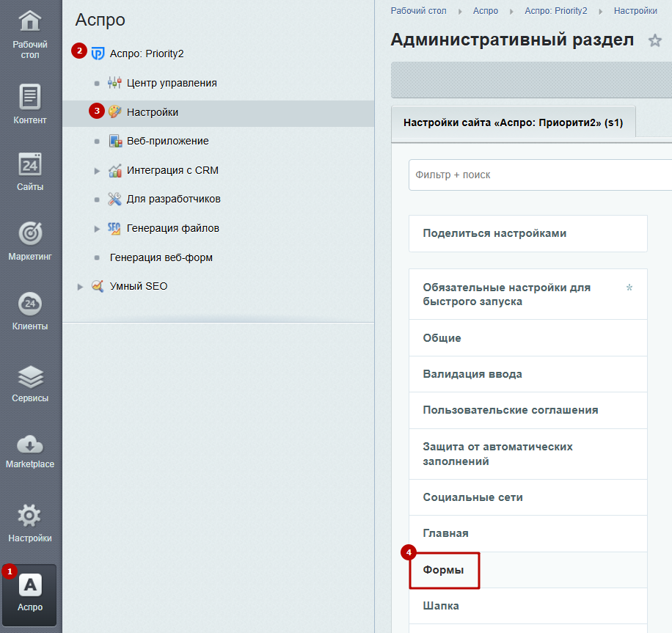This screenshot has width=672, height=633.
Task: Expand the Интеграция с CRM tree node
Action: point(97,171)
